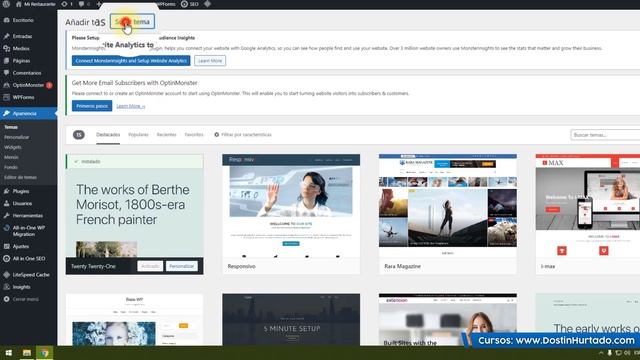Click MonsterInsights Learn More button
640x360 pixels.
(x=210, y=61)
